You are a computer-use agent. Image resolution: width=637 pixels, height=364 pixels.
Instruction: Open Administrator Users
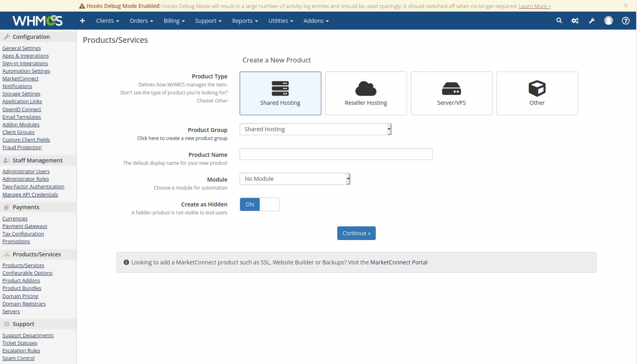[x=26, y=171]
